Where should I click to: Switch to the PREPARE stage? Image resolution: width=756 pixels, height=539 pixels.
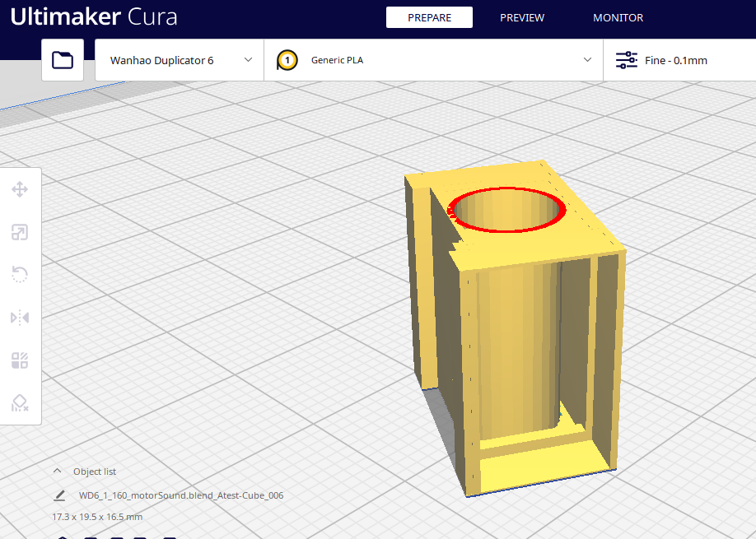click(x=429, y=18)
